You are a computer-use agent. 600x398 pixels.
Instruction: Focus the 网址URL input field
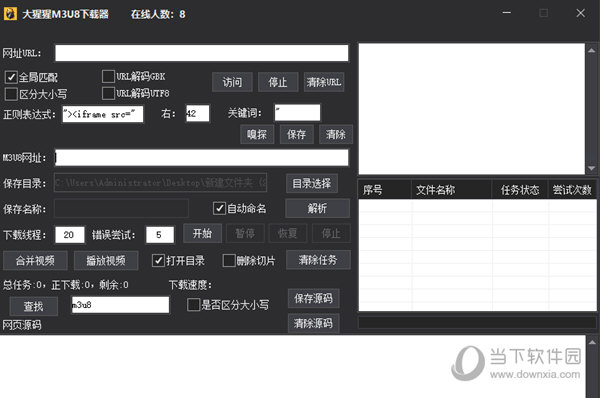pos(202,53)
